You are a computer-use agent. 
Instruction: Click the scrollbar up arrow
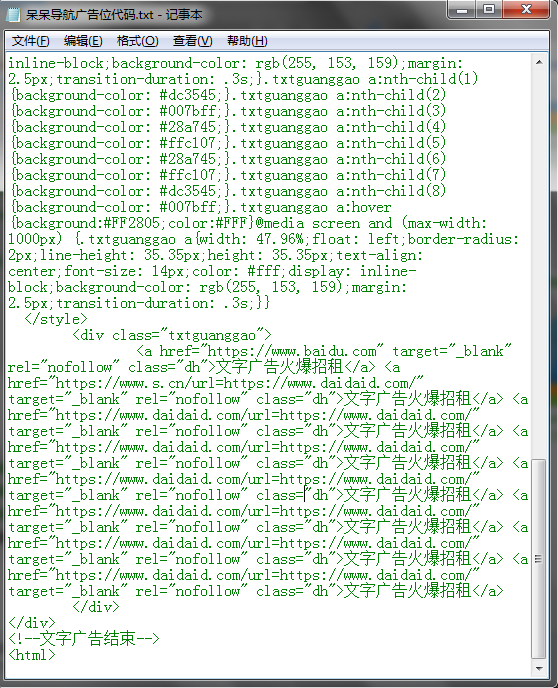(539, 62)
